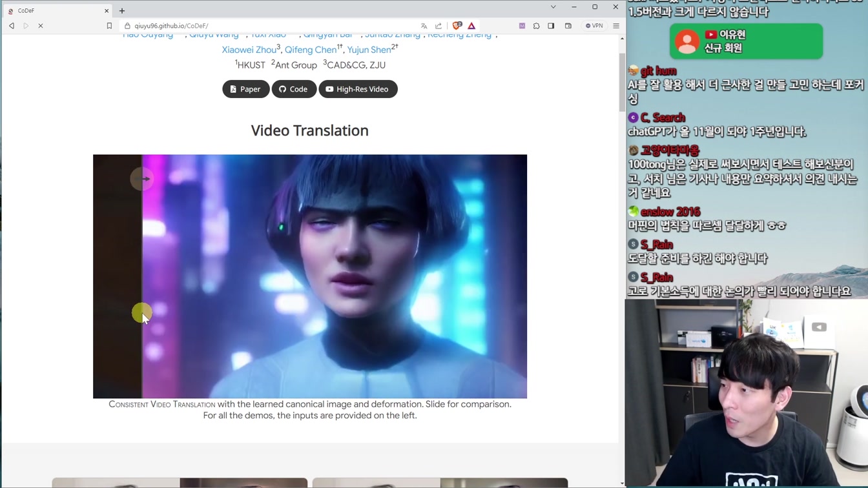Follow the Yujun Shen author link
The height and width of the screenshot is (488, 868).
tap(369, 50)
